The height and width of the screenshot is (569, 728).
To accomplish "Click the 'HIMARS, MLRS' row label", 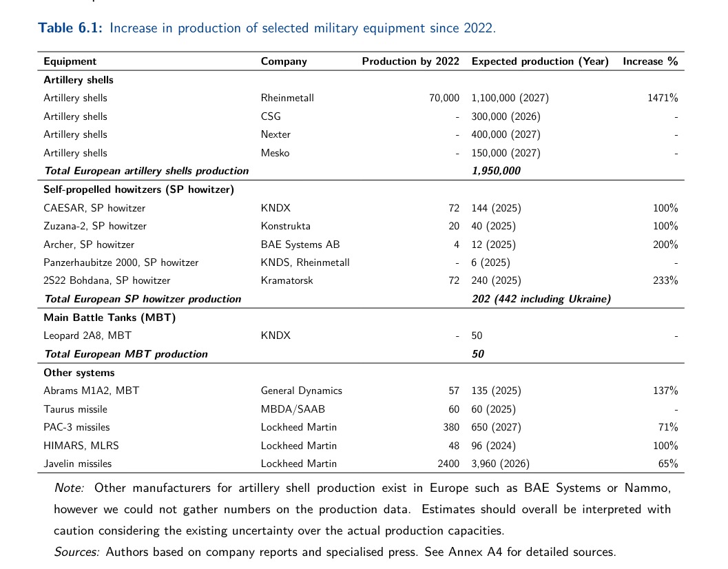I will pos(81,446).
